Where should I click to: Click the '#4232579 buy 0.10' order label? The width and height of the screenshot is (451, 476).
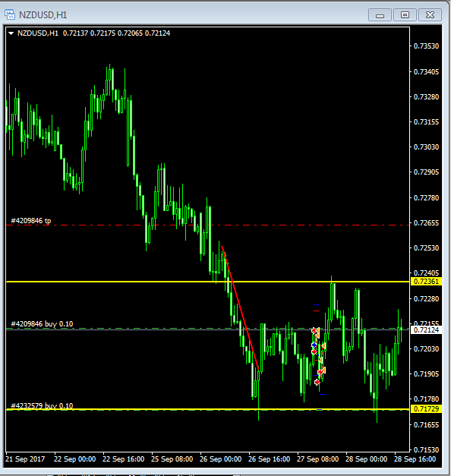coord(42,405)
